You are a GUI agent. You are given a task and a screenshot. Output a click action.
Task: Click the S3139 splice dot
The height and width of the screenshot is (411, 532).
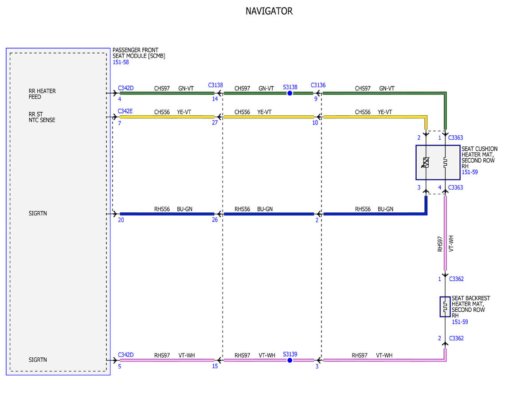click(290, 360)
